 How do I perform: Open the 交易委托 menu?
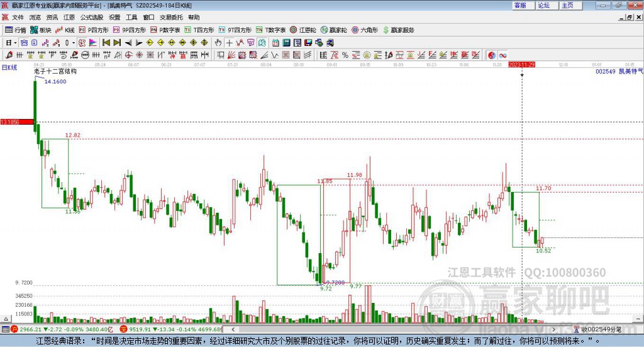[x=171, y=17]
